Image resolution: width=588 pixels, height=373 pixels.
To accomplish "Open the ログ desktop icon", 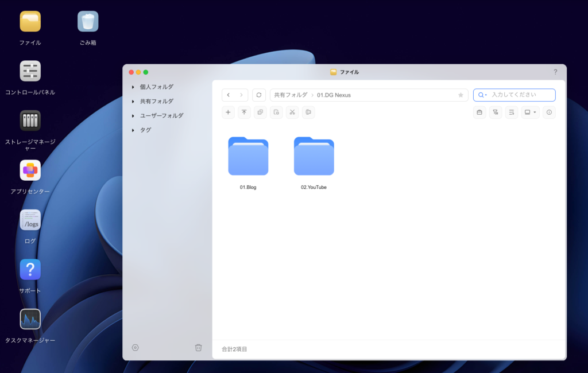I will 30,220.
